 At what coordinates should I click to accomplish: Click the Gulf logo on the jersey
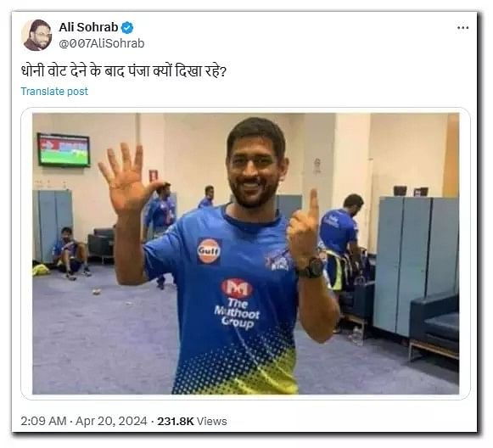click(x=209, y=250)
